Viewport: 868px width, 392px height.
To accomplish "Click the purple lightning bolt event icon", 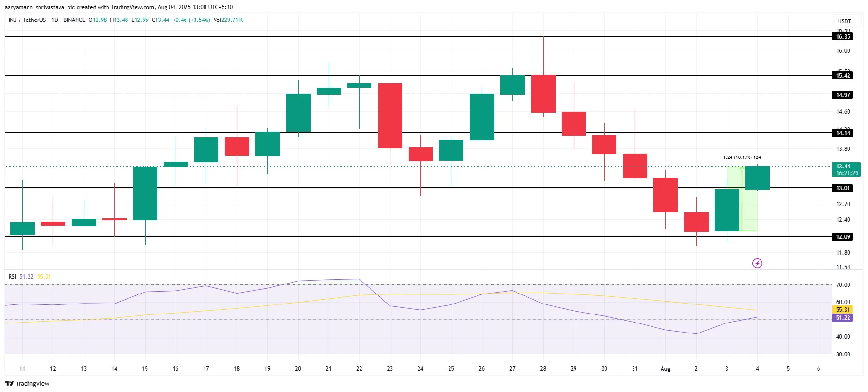I will tap(757, 263).
